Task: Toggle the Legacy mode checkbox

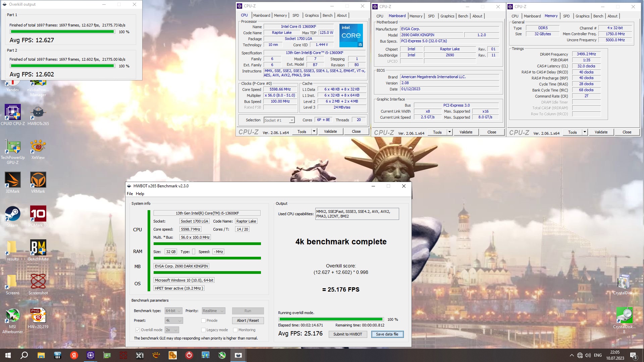Action: (203, 330)
